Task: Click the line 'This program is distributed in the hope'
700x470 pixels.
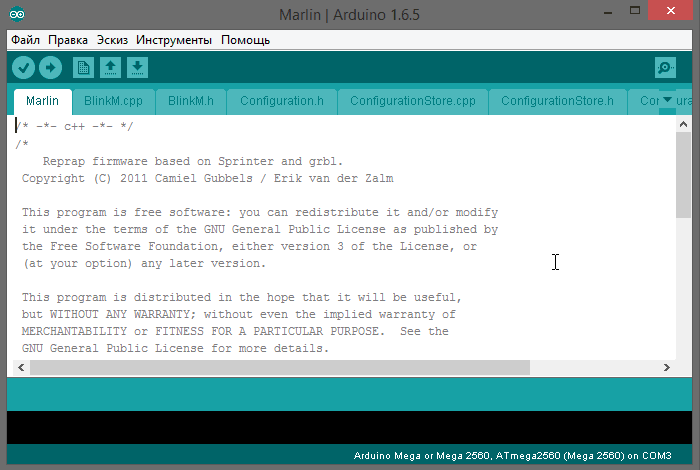Action: (x=242, y=298)
